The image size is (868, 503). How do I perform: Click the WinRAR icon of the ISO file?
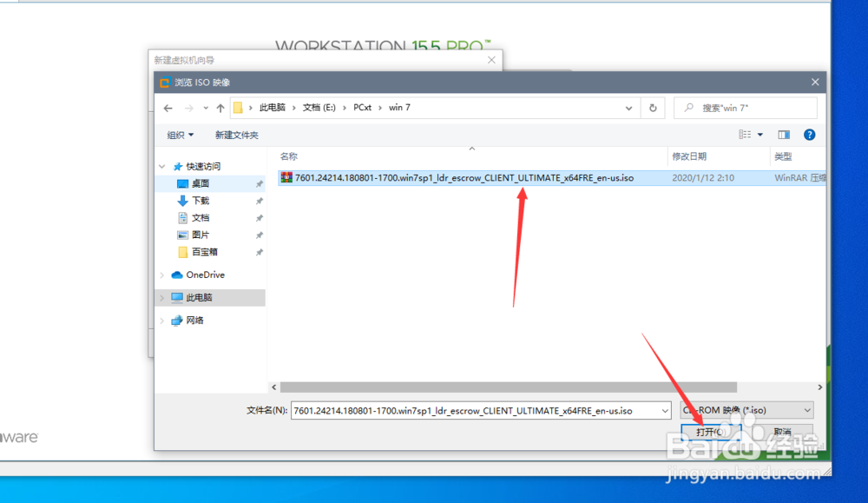click(286, 177)
